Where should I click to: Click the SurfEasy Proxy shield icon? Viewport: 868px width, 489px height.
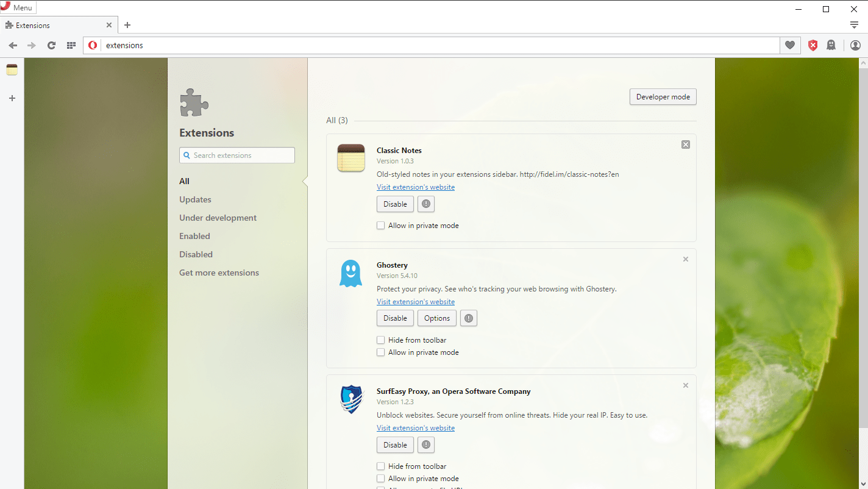(350, 399)
